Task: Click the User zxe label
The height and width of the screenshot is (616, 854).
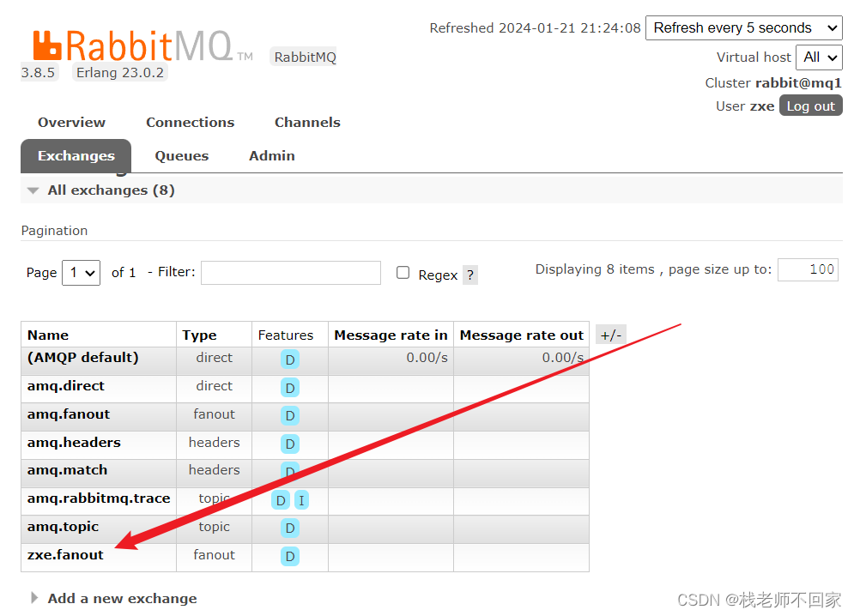Action: pyautogui.click(x=745, y=106)
